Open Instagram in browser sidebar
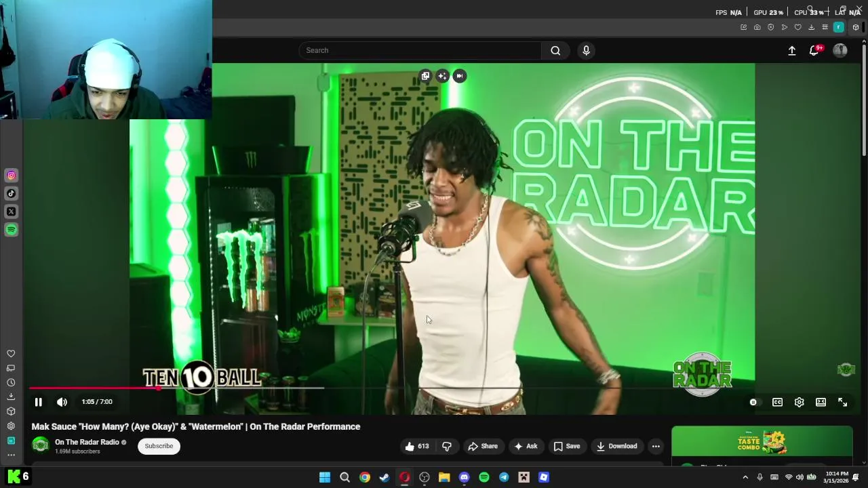Screen dimensions: 868x488 (11, 176)
